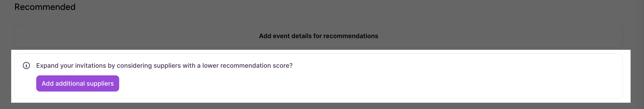Image resolution: width=644 pixels, height=109 pixels.
Task: Click the vertical scrollbar strip on the right edge
Action: point(640,54)
